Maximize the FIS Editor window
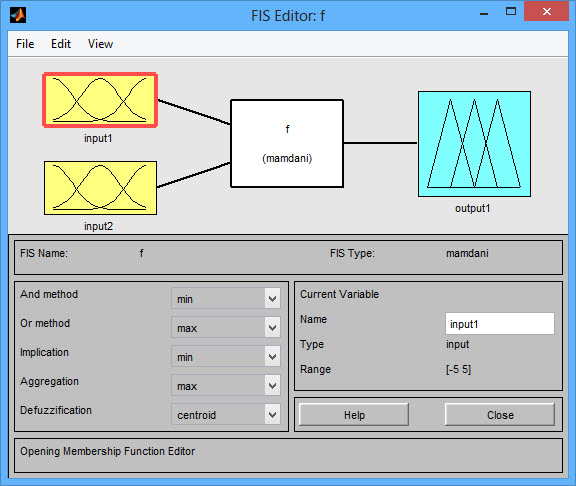The height and width of the screenshot is (486, 576). 511,12
